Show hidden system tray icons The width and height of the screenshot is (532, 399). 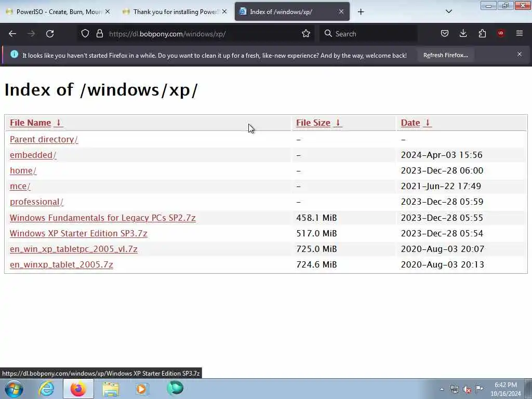tap(442, 390)
